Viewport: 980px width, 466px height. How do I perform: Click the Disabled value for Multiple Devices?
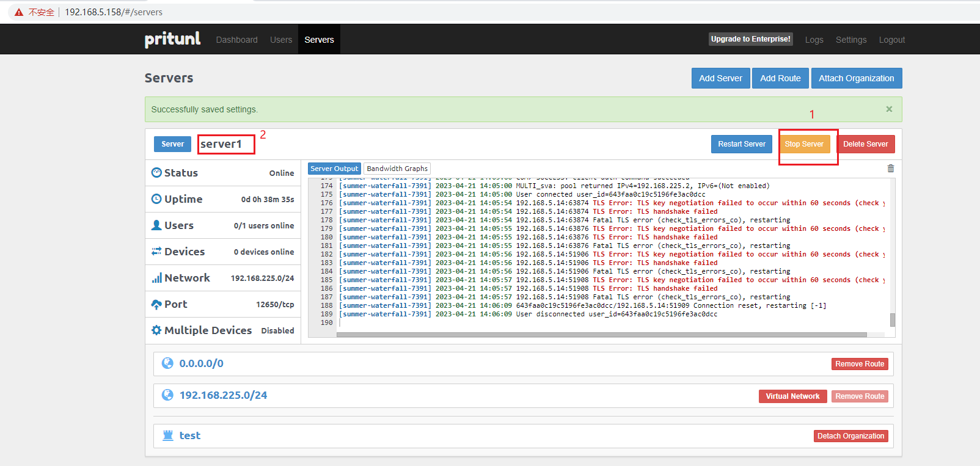[277, 330]
